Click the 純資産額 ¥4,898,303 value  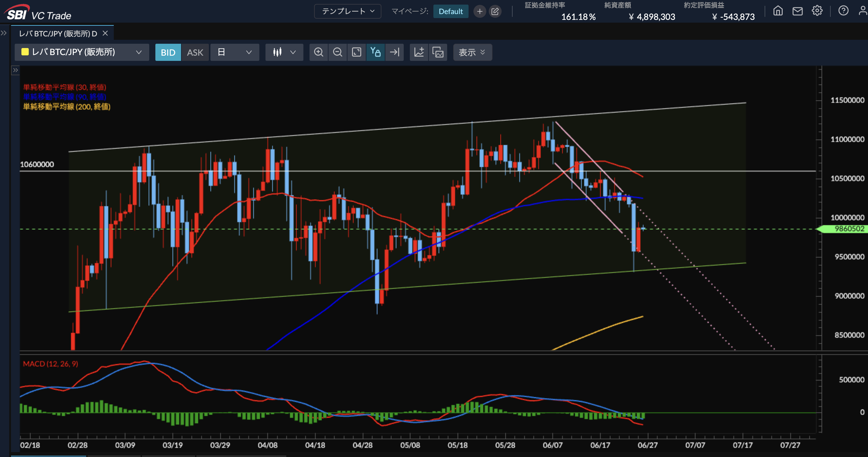[x=652, y=17]
